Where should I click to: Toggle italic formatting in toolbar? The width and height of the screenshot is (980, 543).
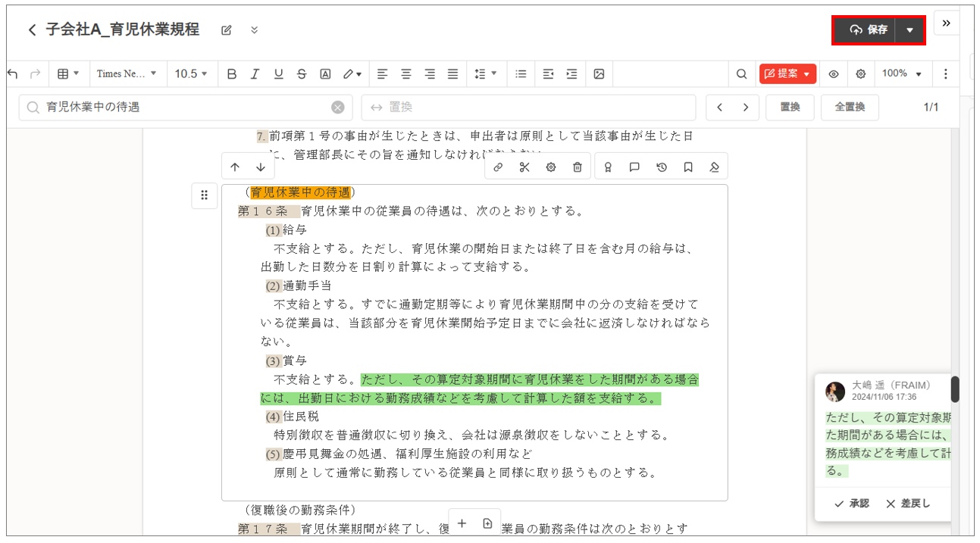click(x=255, y=73)
